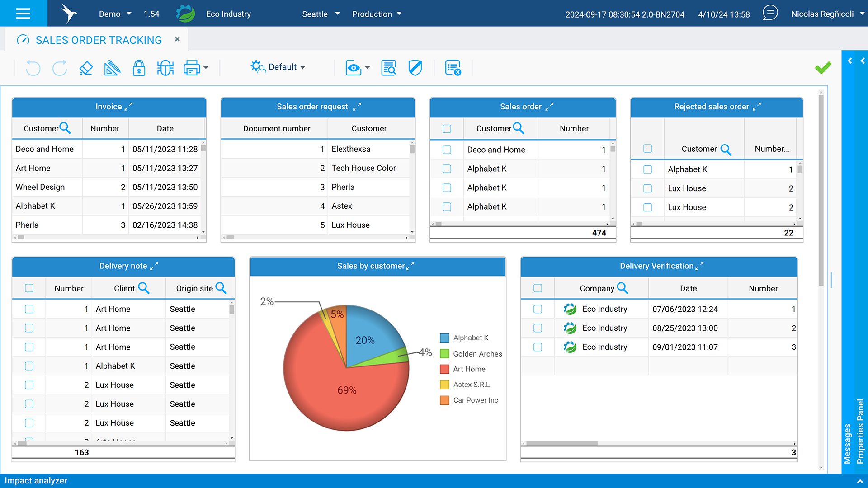This screenshot has width=868, height=488.
Task: Click the padlock icon
Action: (139, 68)
